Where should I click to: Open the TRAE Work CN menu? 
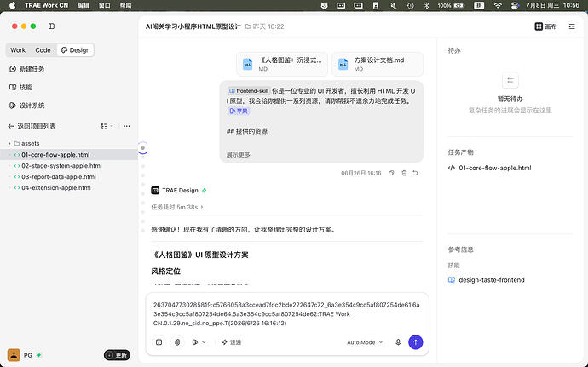click(x=47, y=5)
